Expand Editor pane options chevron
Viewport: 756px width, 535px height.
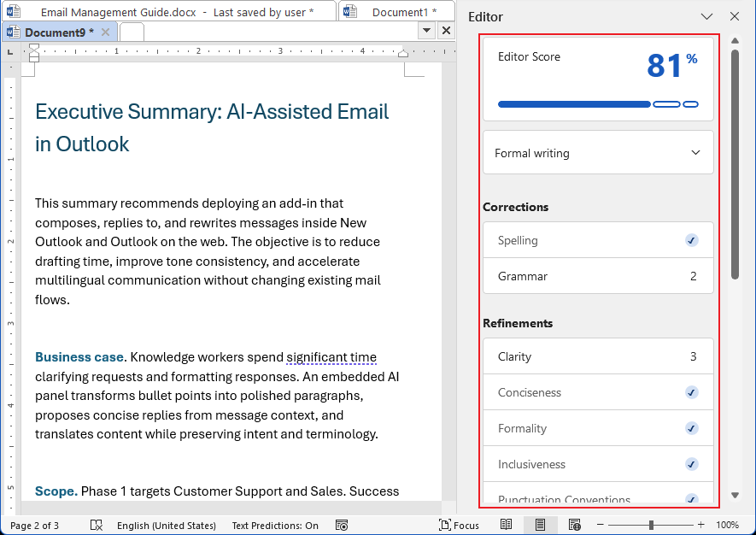706,16
